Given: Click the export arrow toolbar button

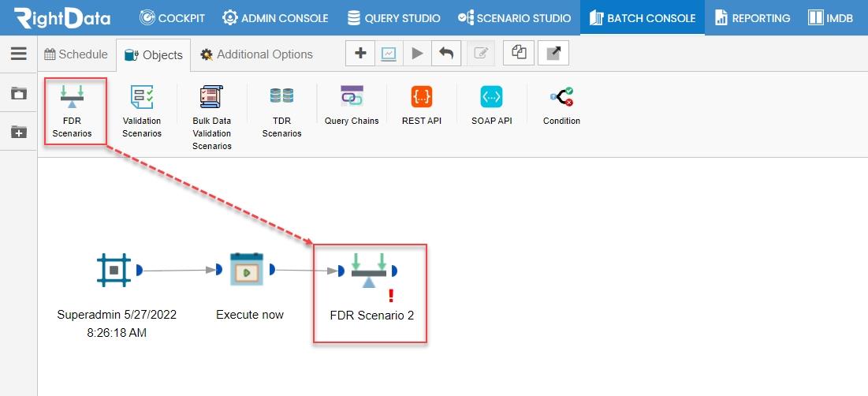Looking at the screenshot, I should [553, 53].
